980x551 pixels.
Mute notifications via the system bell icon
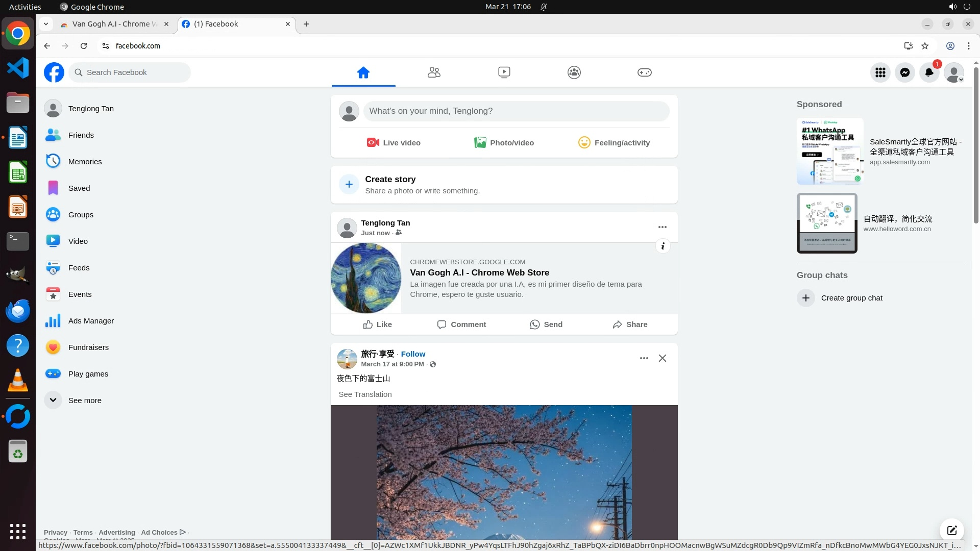pyautogui.click(x=544, y=7)
